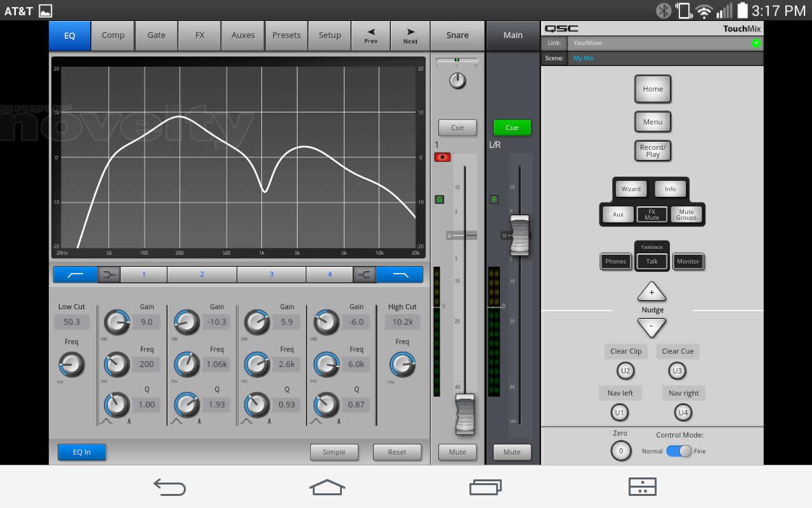The height and width of the screenshot is (508, 812).
Task: Go to next channel with Next arrow
Action: pos(410,36)
